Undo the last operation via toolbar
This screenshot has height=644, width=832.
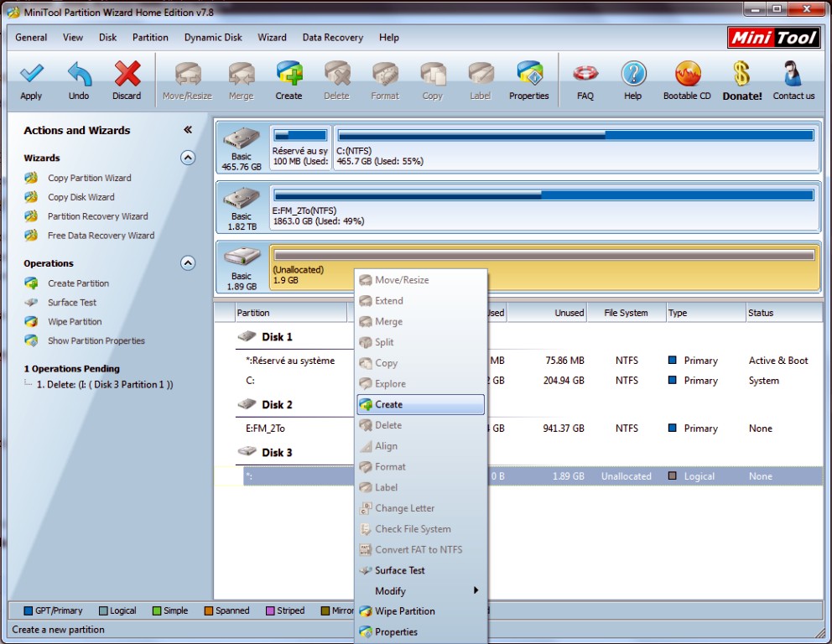[79, 74]
